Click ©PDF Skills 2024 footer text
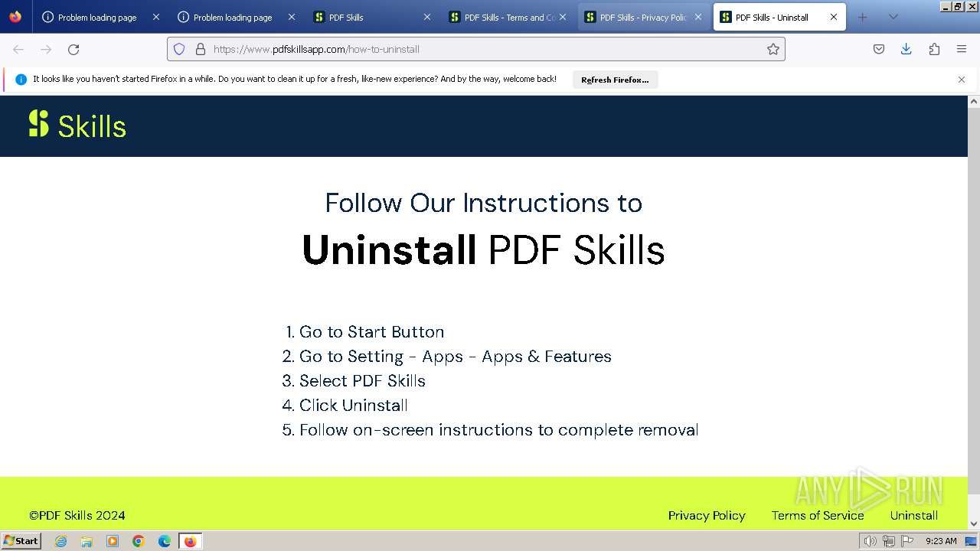The height and width of the screenshot is (551, 980). pyautogui.click(x=77, y=515)
